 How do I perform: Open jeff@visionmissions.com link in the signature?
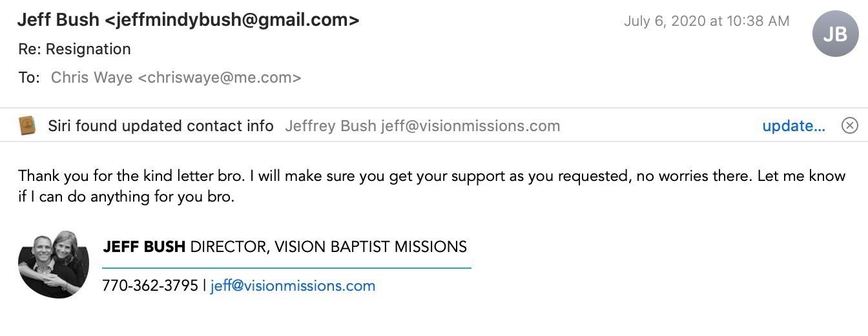[x=293, y=286]
